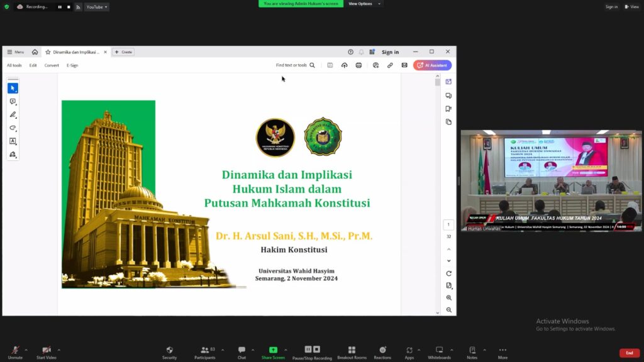The width and height of the screenshot is (644, 362).
Task: Click the print icon in Acrobat toolbar
Action: (358, 65)
